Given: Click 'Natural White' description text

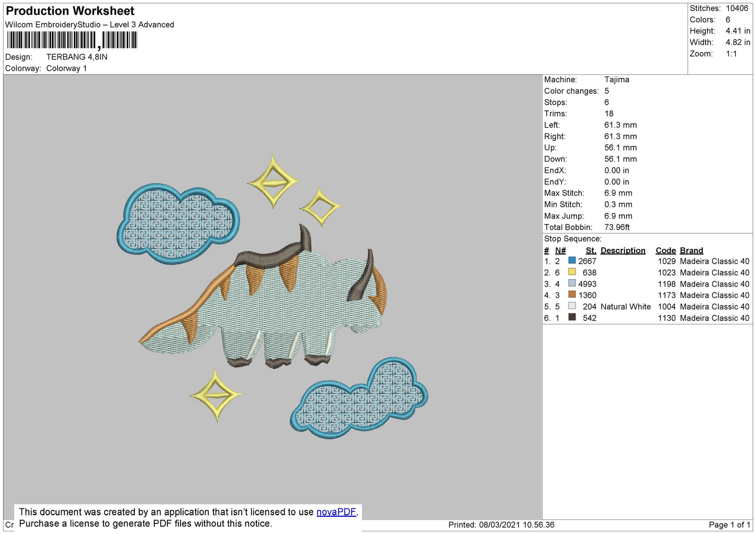Looking at the screenshot, I should (x=626, y=306).
